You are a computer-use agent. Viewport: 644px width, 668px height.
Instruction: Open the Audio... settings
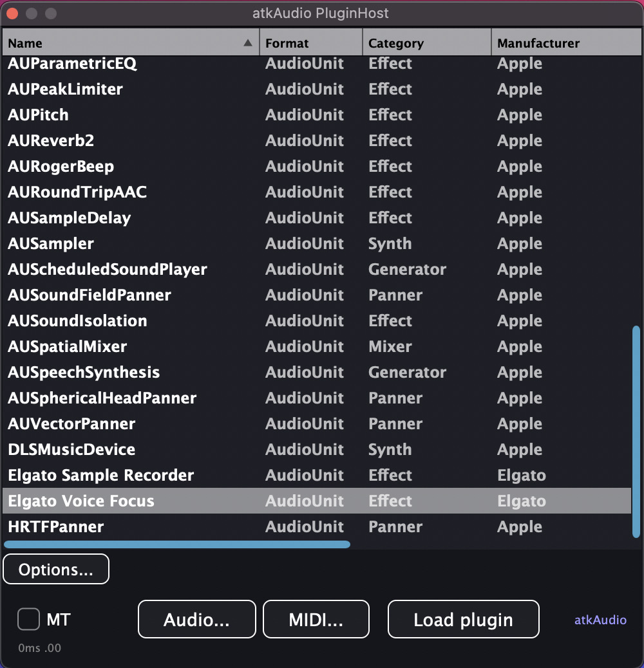(x=196, y=620)
